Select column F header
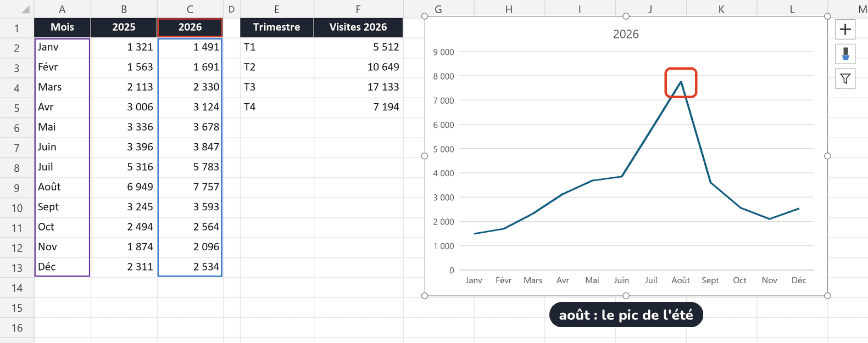Image resolution: width=868 pixels, height=343 pixels. pos(358,9)
